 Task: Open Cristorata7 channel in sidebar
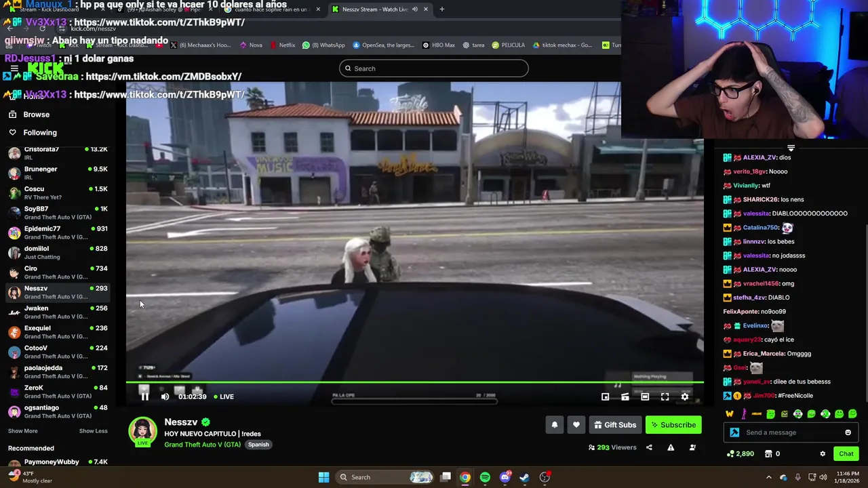pyautogui.click(x=58, y=153)
